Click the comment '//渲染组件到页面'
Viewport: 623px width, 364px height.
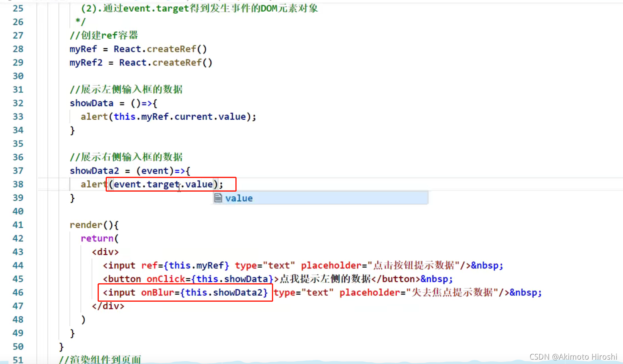pyautogui.click(x=100, y=359)
